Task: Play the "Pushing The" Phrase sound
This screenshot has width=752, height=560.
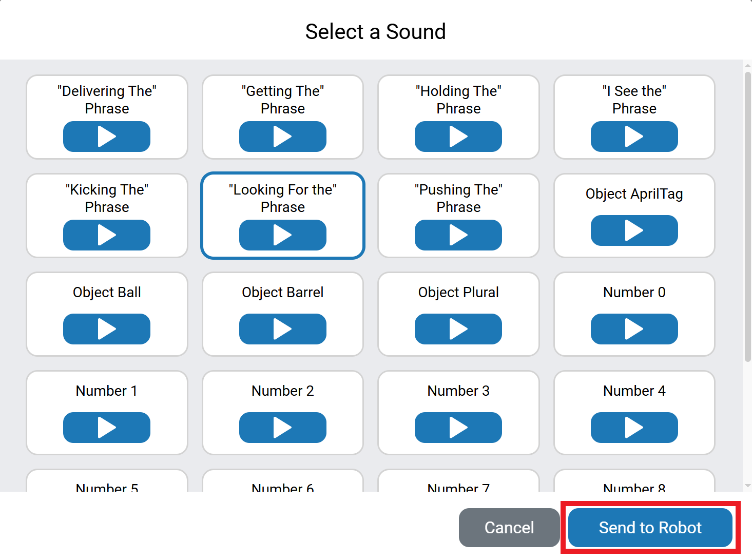Action: click(458, 235)
